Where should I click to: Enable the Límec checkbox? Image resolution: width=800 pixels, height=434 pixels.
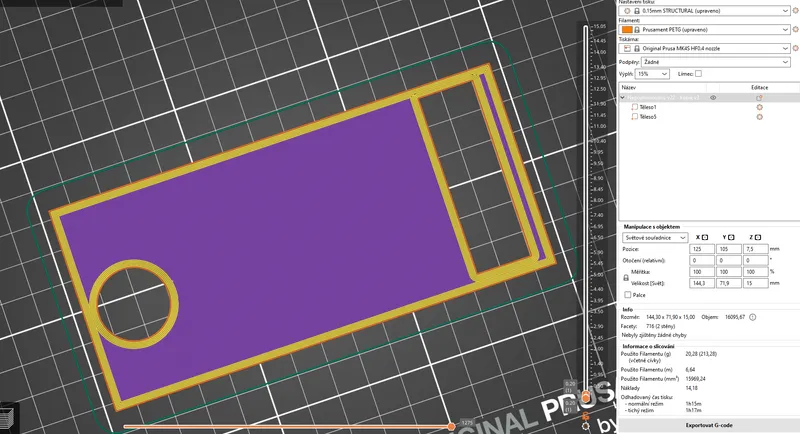pyautogui.click(x=698, y=73)
